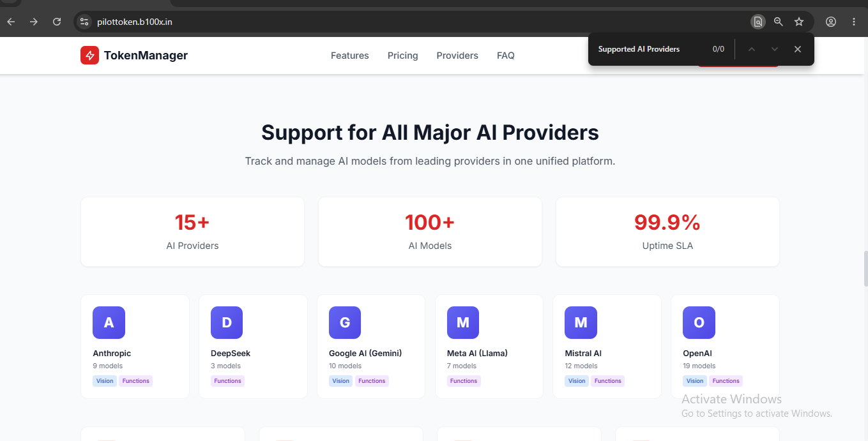
Task: Click the Functions tag on the Anthropic card
Action: (136, 381)
